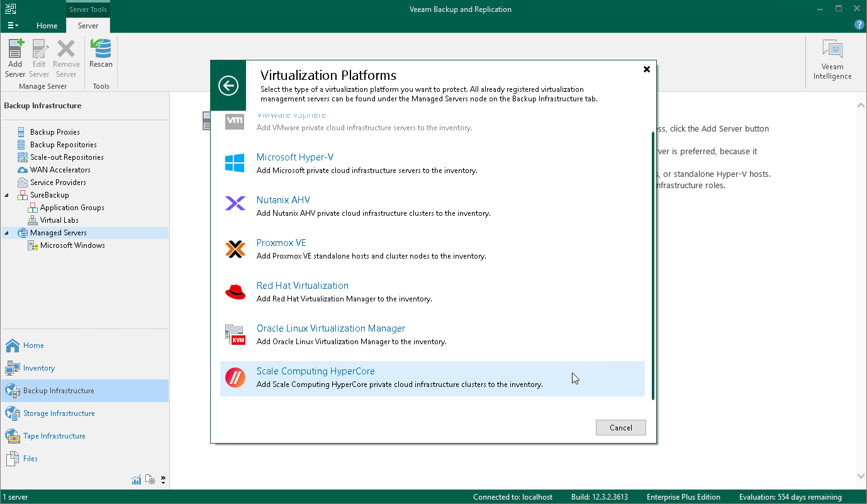Click the Oracle Linux KVM icon
The height and width of the screenshot is (504, 867).
235,335
